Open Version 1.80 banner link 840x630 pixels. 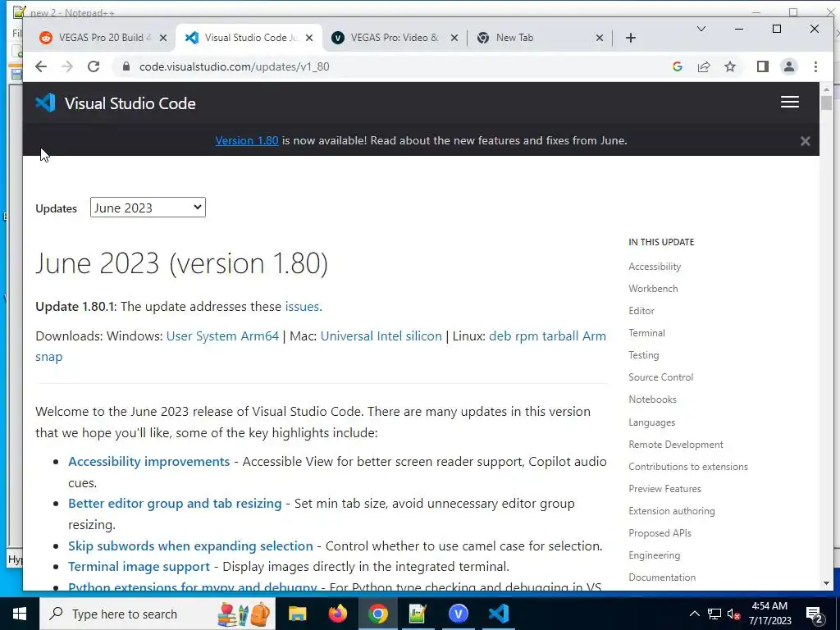point(247,140)
